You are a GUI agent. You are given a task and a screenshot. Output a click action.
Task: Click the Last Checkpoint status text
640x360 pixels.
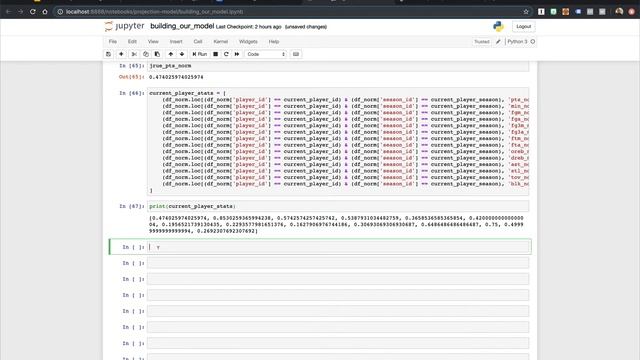249,27
